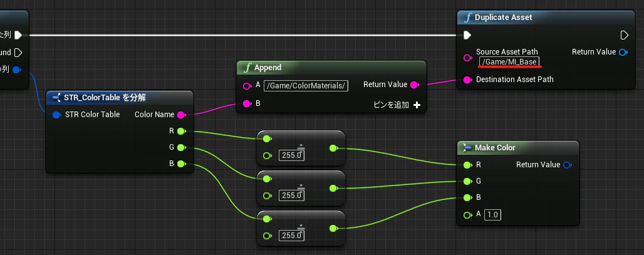Click Duplicate Asset exec output pin
This screenshot has width=644, height=255.
pyautogui.click(x=625, y=35)
